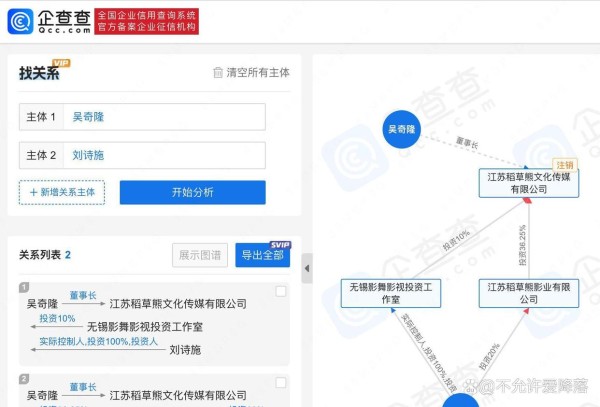600x407 pixels.
Task: Click 刘诗施 in relationship list 1
Action: point(185,350)
